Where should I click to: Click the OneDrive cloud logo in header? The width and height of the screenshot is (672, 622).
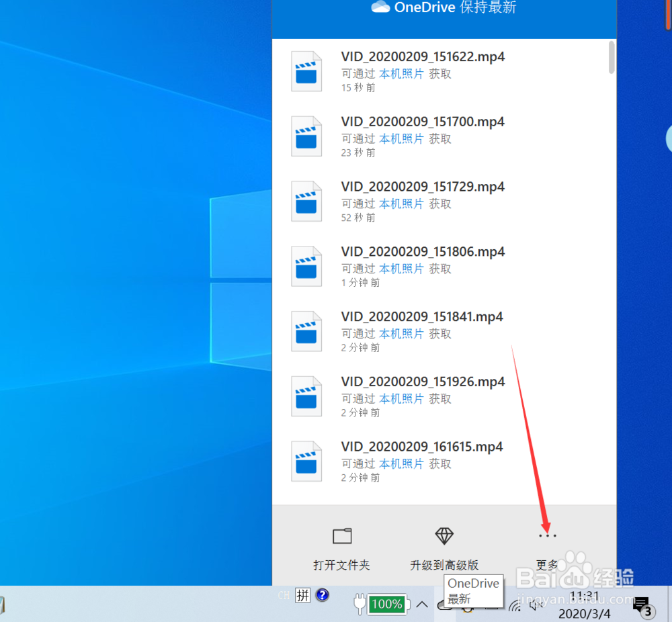[x=380, y=7]
